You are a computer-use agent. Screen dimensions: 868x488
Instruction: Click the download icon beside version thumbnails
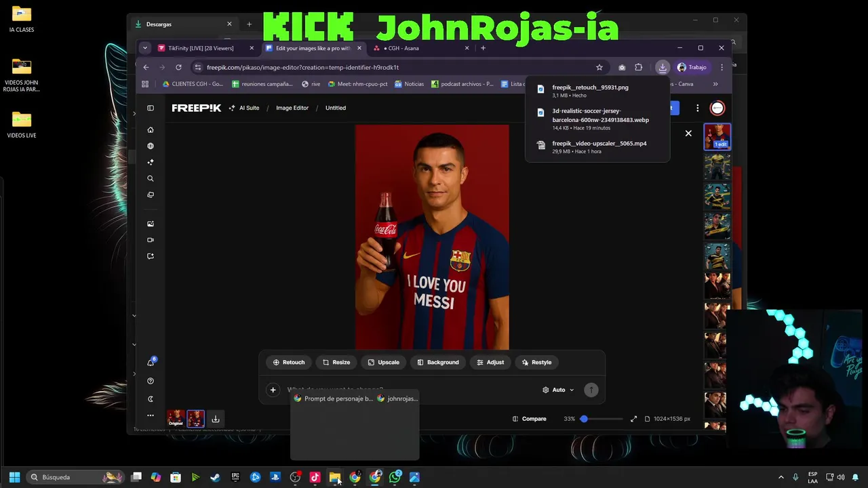point(215,419)
